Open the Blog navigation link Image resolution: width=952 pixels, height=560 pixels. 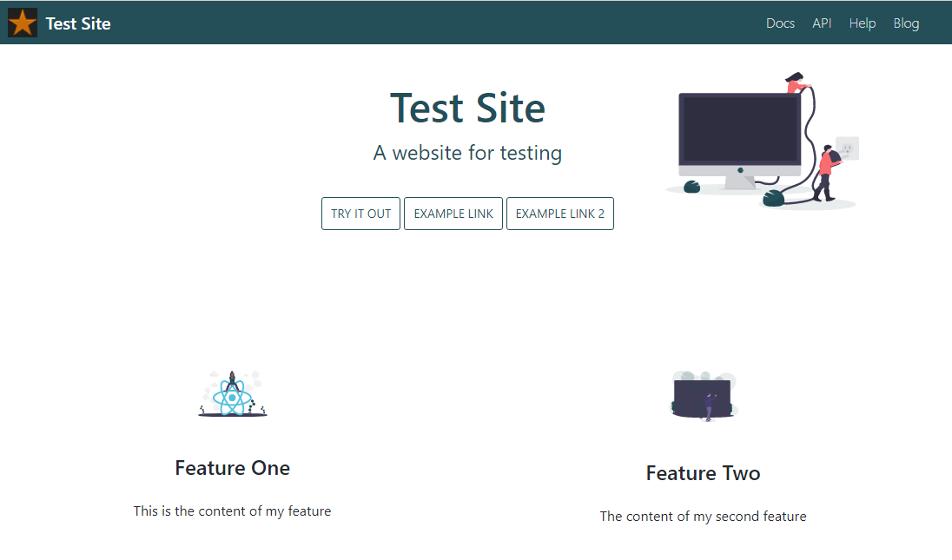tap(906, 23)
